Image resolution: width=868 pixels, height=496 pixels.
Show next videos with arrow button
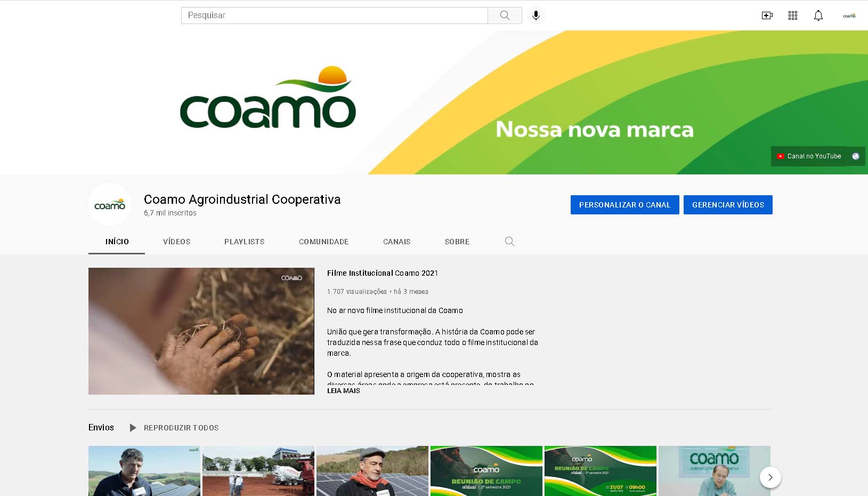tap(770, 477)
